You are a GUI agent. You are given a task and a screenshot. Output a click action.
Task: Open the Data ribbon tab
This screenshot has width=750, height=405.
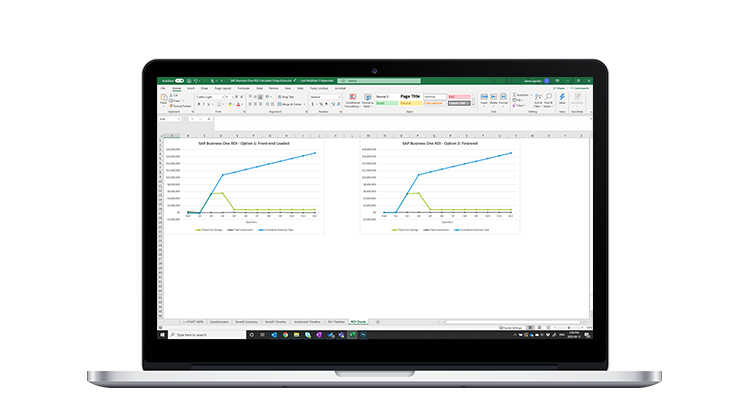pos(260,88)
